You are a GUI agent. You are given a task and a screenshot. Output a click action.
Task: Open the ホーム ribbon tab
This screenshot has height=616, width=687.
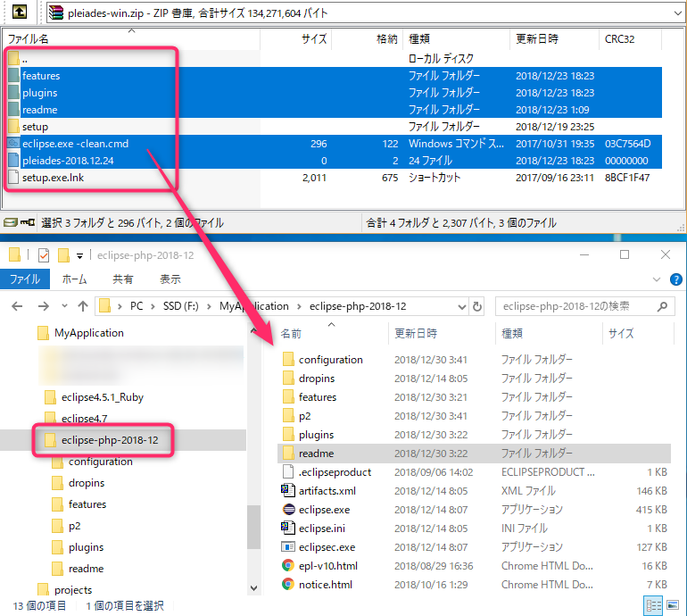(74, 279)
